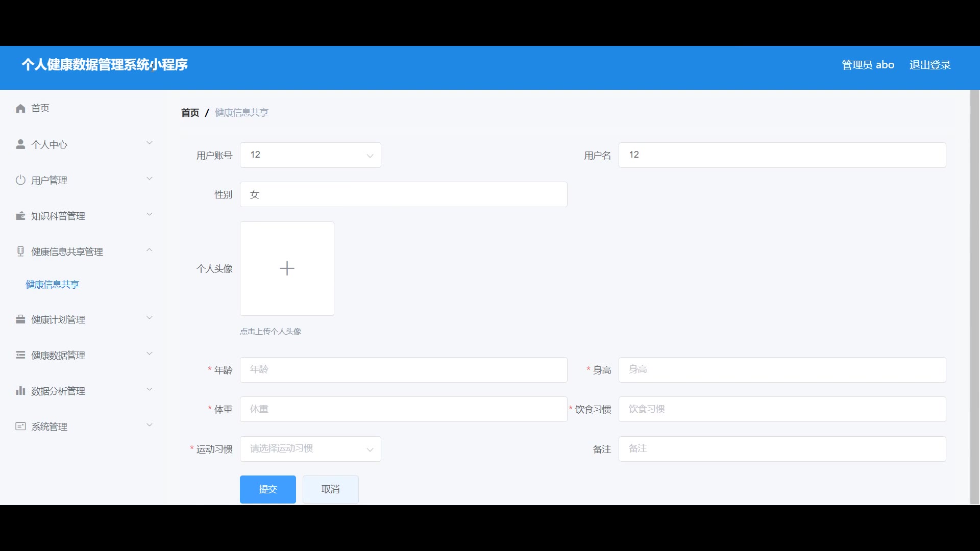
Task: Click the briefcase icon beside 健康计划管理
Action: (x=20, y=319)
